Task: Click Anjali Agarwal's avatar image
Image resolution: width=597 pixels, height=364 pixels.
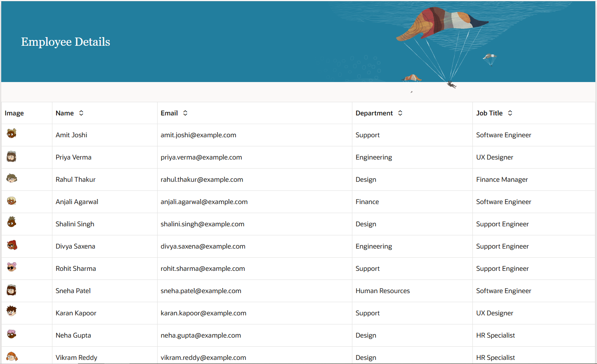Action: coord(12,201)
